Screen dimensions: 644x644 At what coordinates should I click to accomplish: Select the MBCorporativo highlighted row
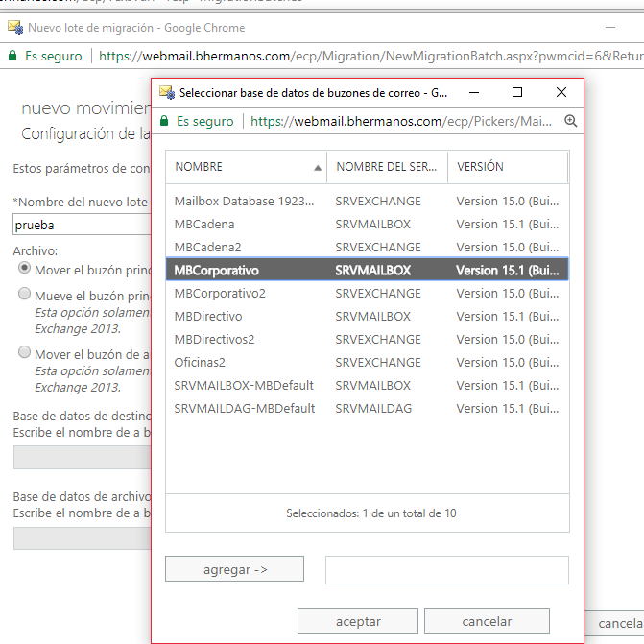coord(368,270)
